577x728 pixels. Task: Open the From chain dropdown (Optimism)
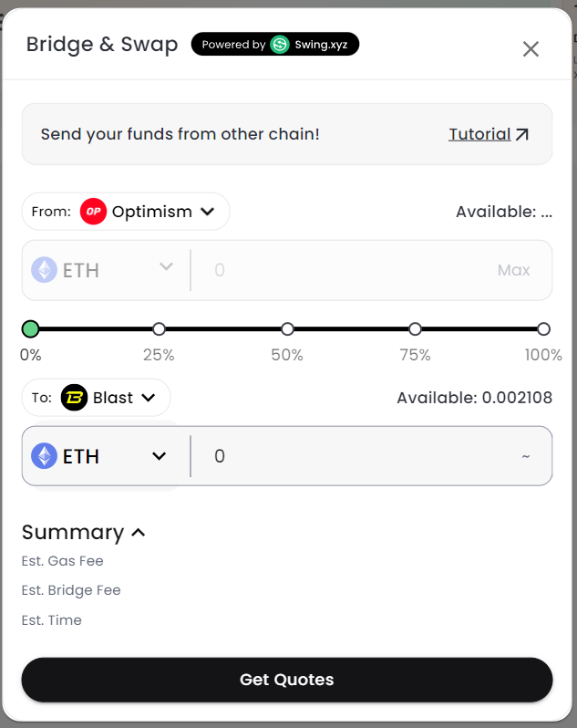tap(126, 212)
